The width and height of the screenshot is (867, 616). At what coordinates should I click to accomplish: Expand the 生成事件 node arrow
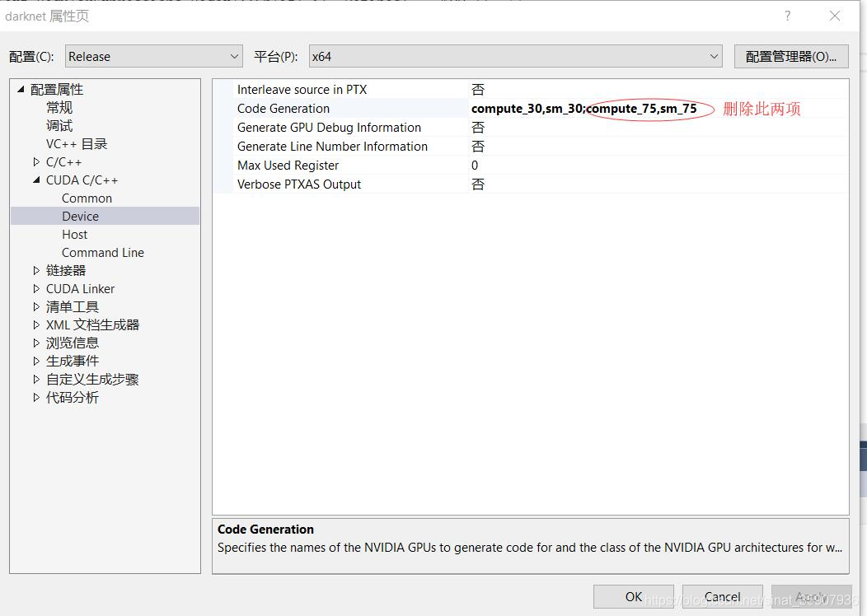click(x=36, y=362)
